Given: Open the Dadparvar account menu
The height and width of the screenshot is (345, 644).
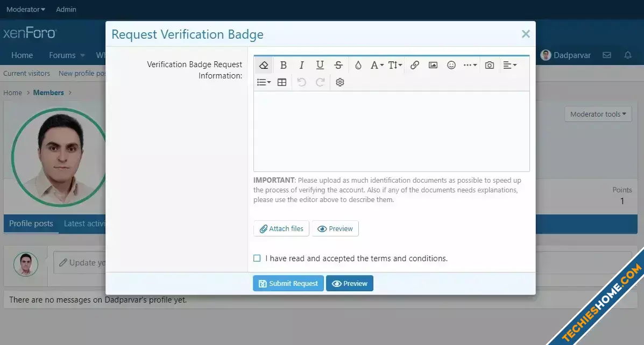Looking at the screenshot, I should pos(565,55).
